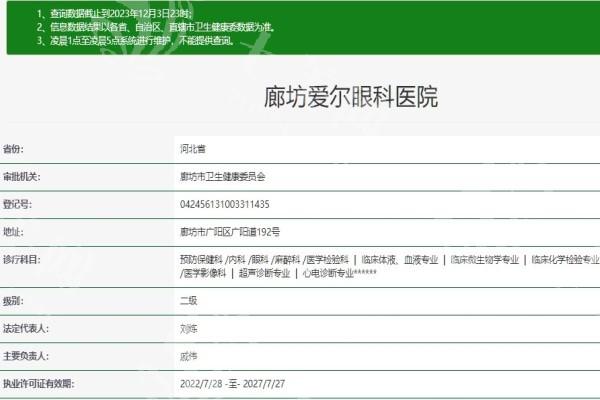Click notice line three about 凌晨1点至凌晨5点
Screen dimensions: 600x400
coord(135,41)
